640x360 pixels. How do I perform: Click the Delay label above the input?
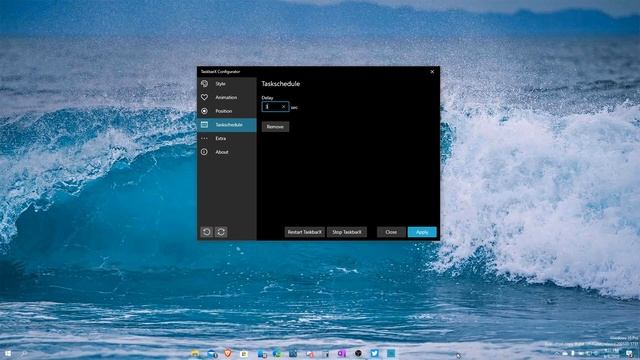pos(267,98)
